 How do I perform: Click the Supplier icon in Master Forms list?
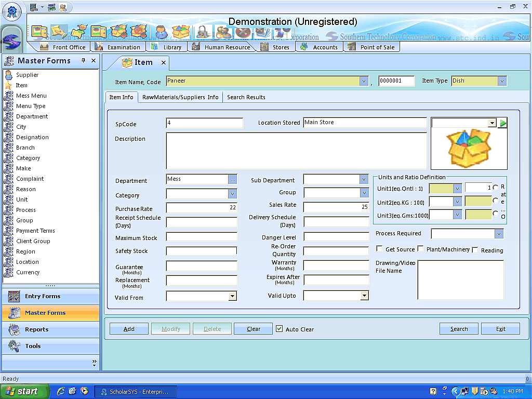tap(8, 75)
